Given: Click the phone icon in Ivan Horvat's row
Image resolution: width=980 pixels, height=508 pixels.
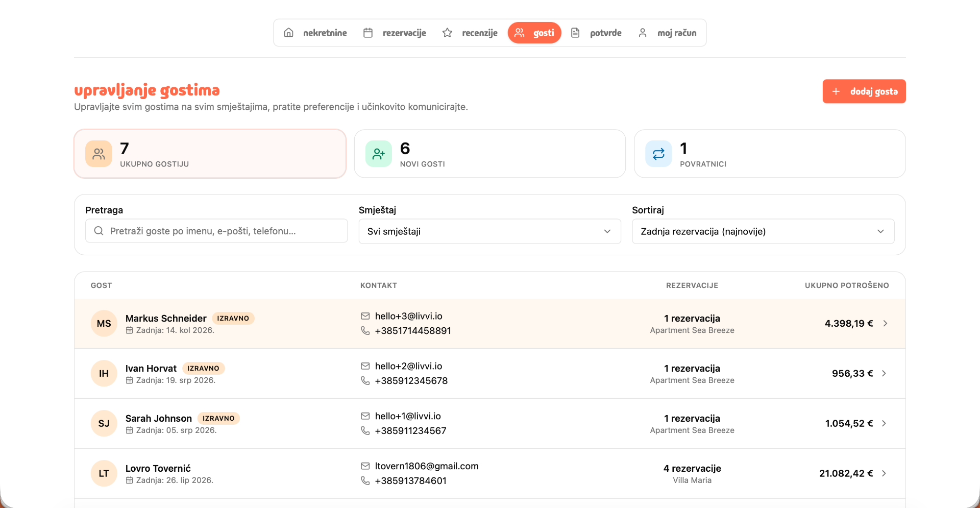Looking at the screenshot, I should coord(365,381).
